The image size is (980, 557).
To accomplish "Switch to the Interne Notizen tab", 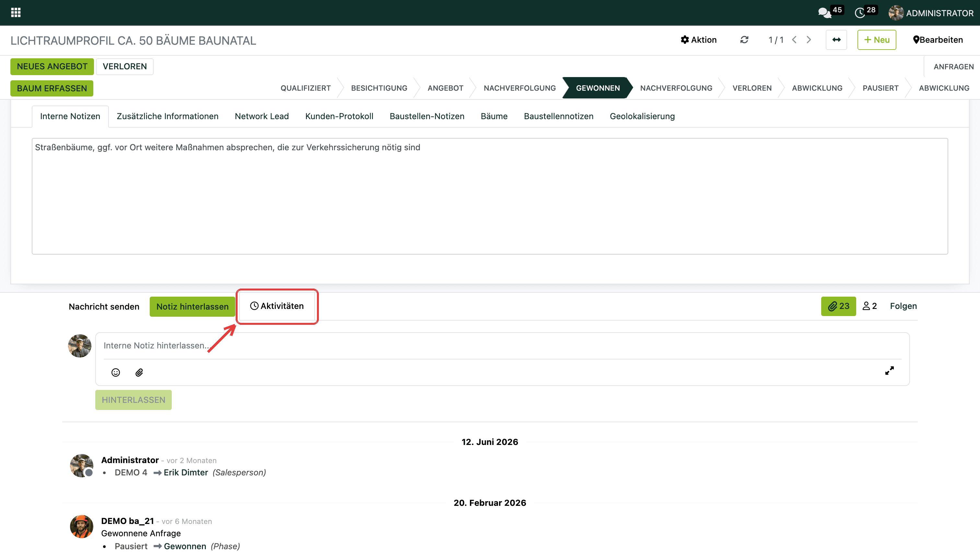I will point(70,116).
